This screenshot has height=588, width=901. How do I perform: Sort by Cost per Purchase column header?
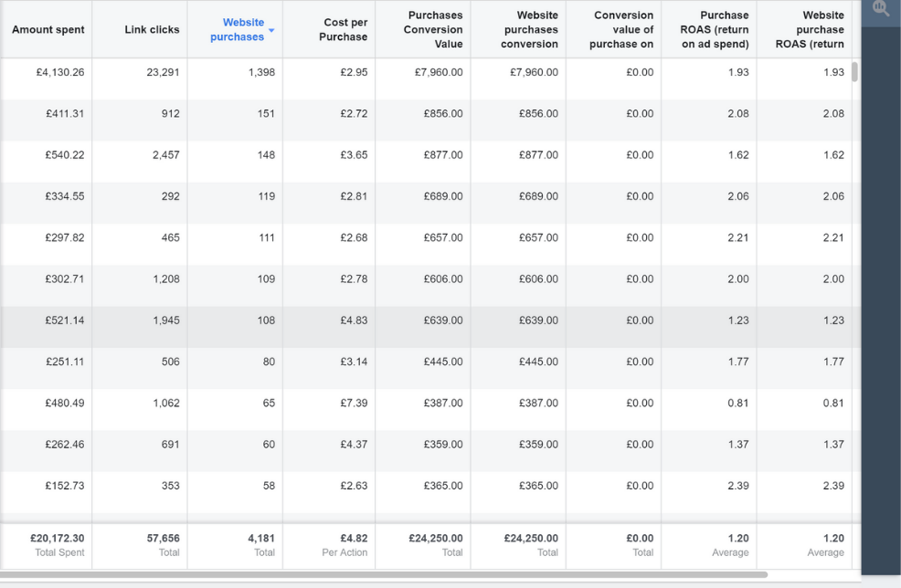(344, 30)
